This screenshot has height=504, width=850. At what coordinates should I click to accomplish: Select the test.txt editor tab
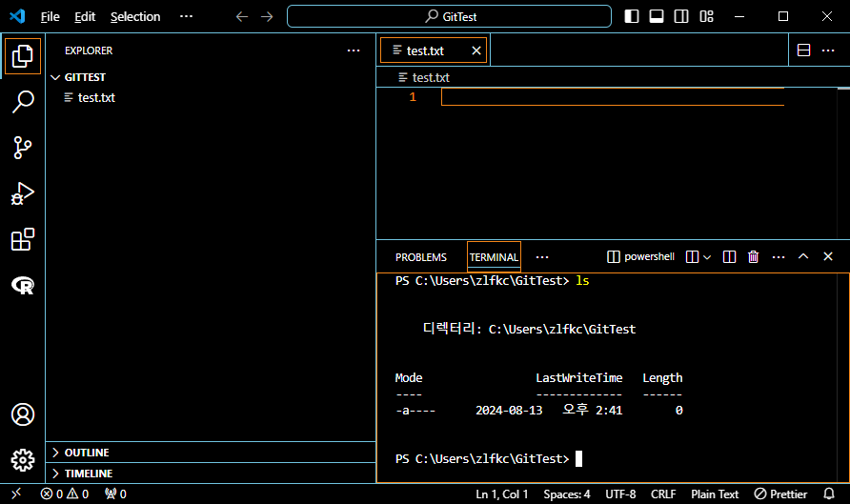[x=434, y=50]
